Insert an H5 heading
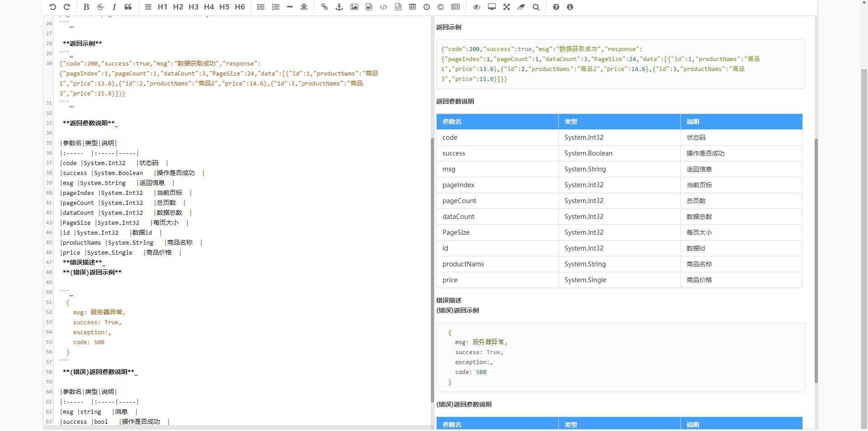The width and height of the screenshot is (868, 431). (224, 7)
